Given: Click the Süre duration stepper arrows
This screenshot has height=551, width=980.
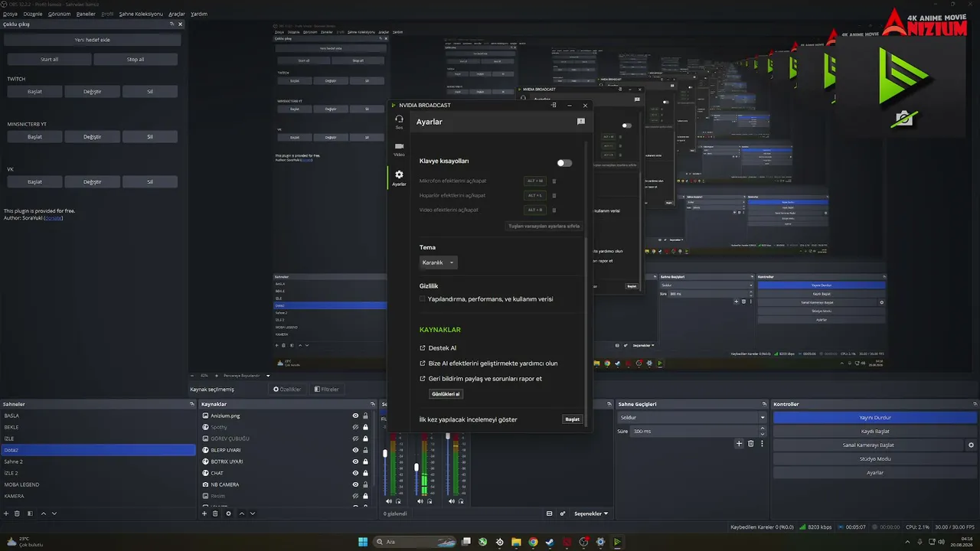Looking at the screenshot, I should pyautogui.click(x=763, y=432).
